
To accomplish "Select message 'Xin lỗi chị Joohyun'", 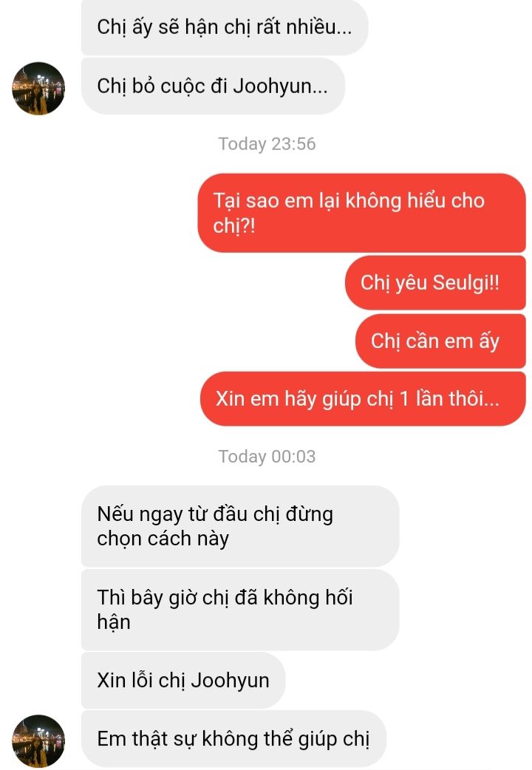I will coord(183,680).
